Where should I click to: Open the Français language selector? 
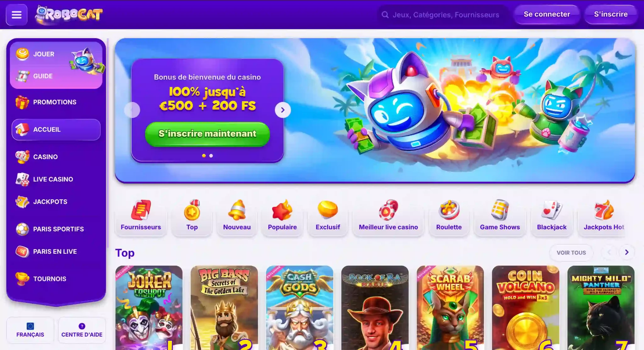30,330
